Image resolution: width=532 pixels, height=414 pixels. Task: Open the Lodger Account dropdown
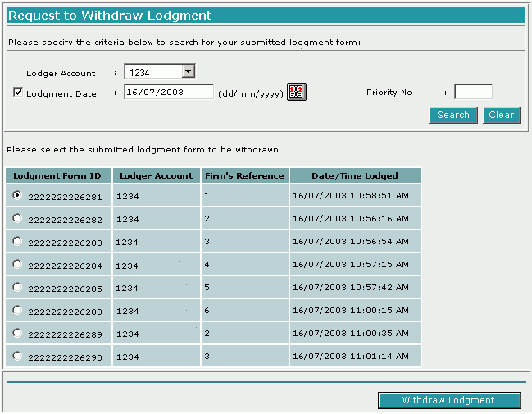(188, 72)
